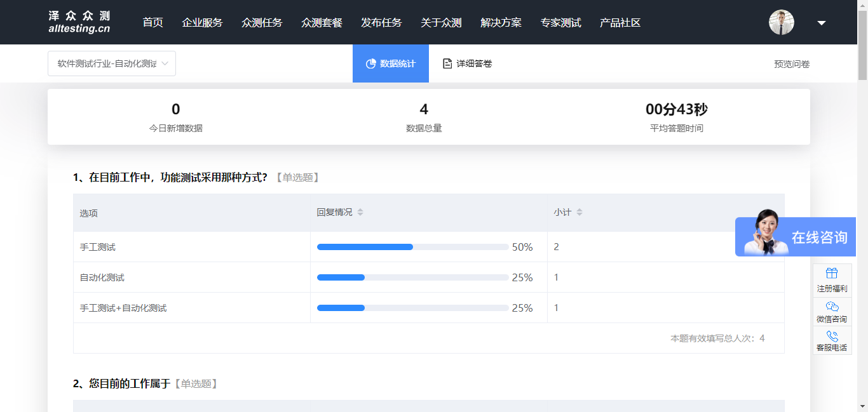Click the pie chart icon on 数据统计
868x412 pixels.
(x=371, y=63)
